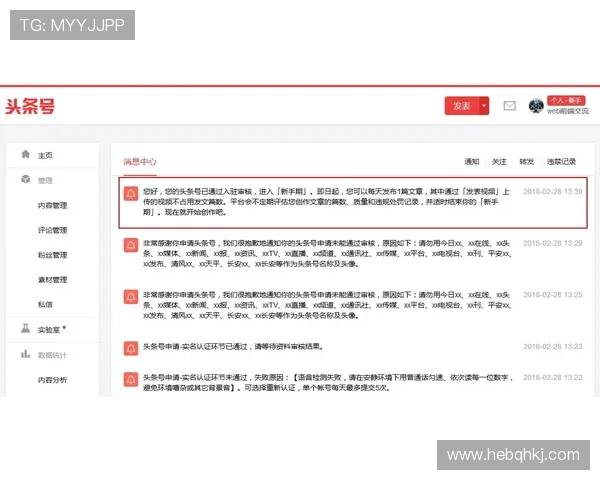Select the 消息中心 tab heading

tap(140, 162)
